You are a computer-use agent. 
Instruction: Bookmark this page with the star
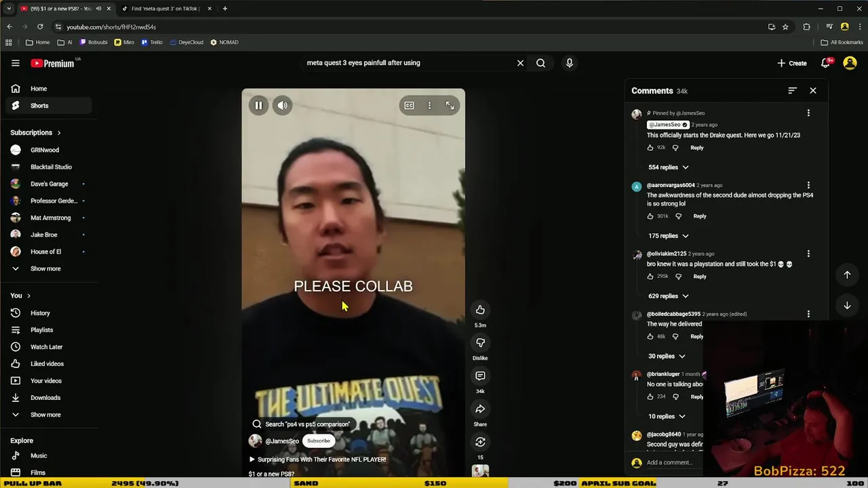[785, 26]
